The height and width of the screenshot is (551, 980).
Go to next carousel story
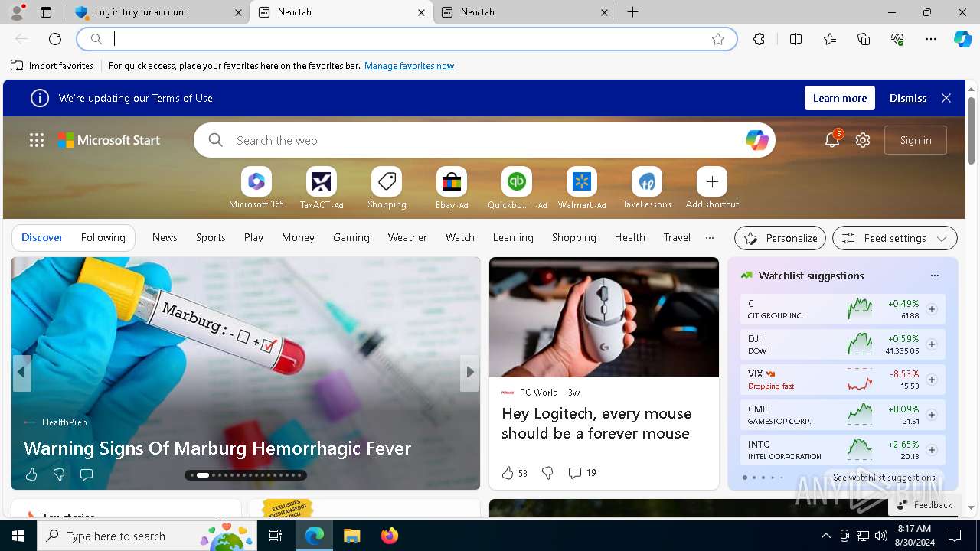click(469, 373)
